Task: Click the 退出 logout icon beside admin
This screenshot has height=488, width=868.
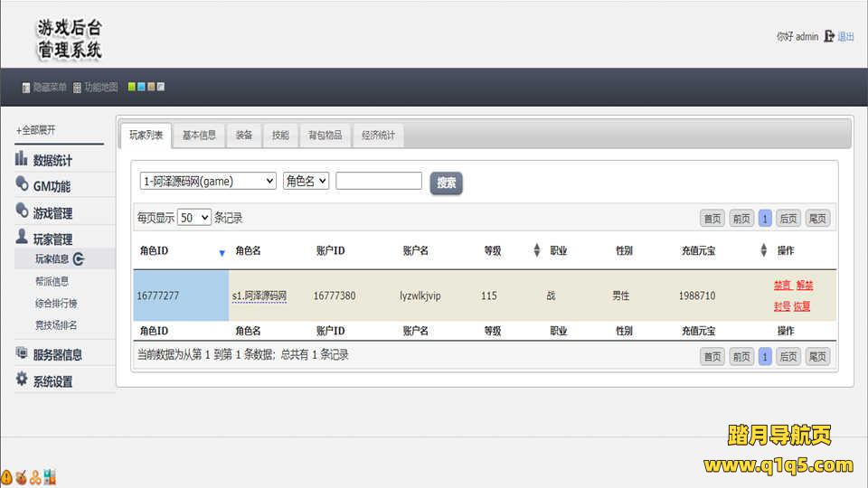Action: tap(829, 37)
